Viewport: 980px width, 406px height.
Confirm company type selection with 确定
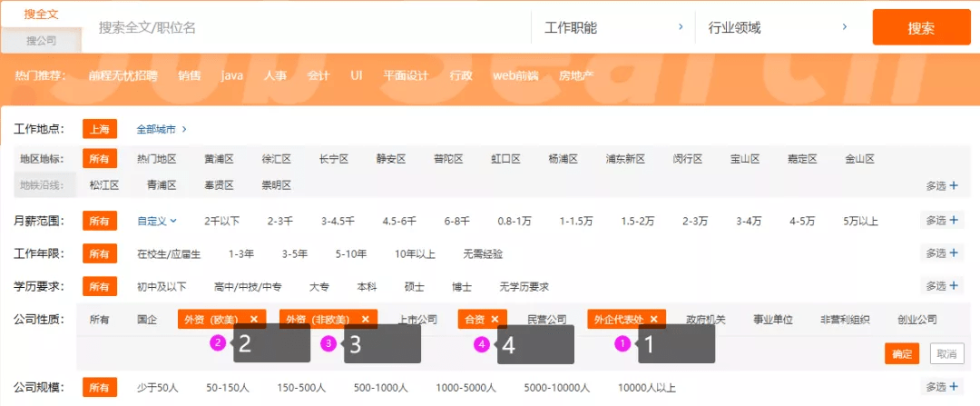point(902,353)
